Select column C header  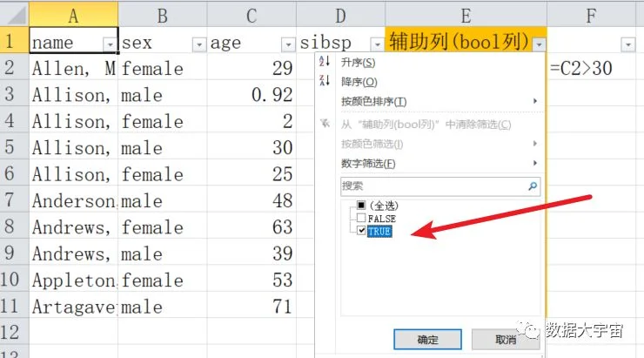click(252, 15)
